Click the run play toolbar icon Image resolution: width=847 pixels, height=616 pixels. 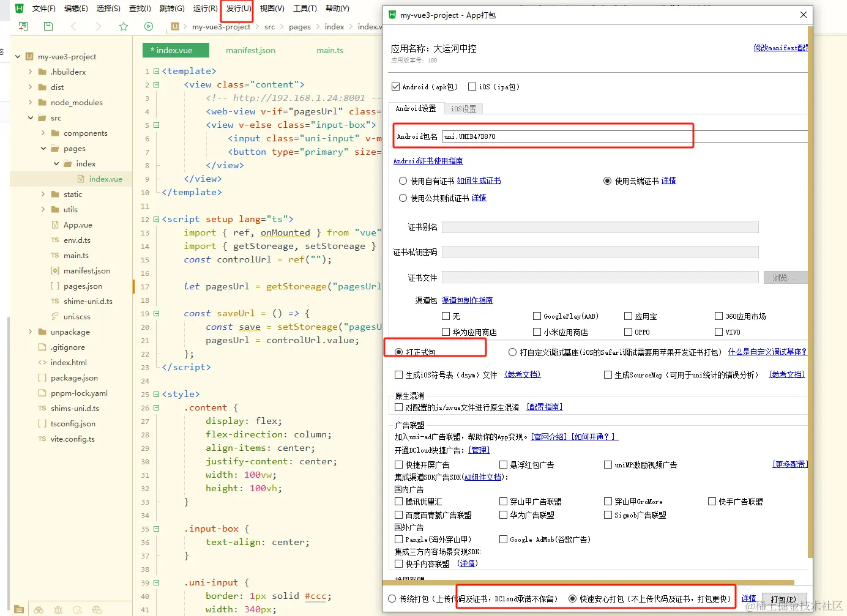[149, 26]
